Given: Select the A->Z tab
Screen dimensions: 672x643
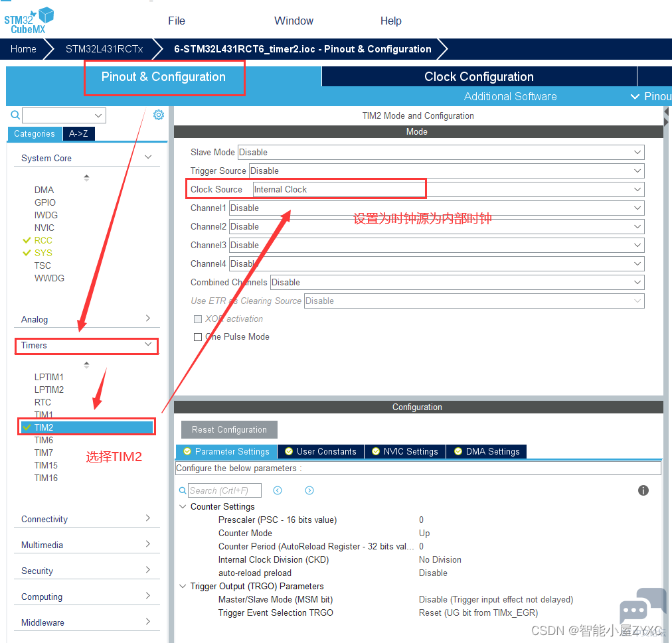Looking at the screenshot, I should pos(79,133).
